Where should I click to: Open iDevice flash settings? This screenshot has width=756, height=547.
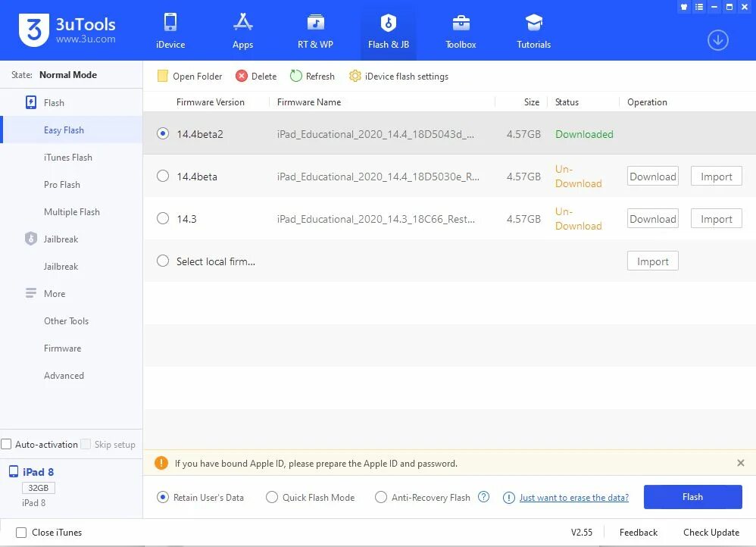398,77
